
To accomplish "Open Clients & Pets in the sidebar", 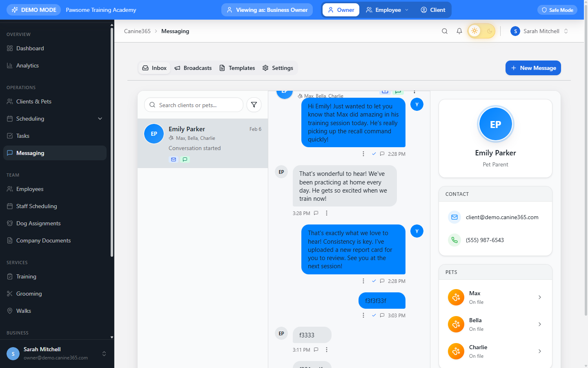I will 55,101.
